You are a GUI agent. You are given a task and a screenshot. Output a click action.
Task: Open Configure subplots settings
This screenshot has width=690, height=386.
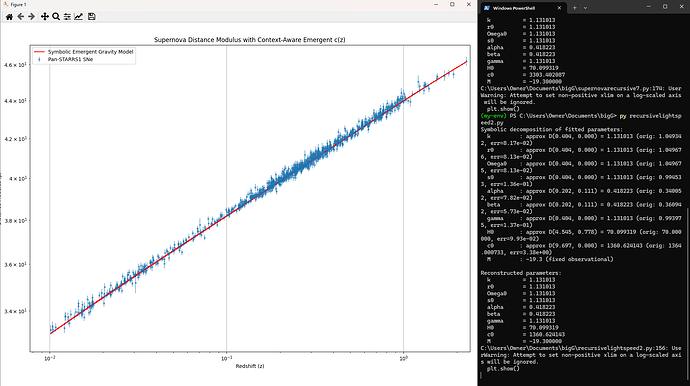(x=67, y=17)
